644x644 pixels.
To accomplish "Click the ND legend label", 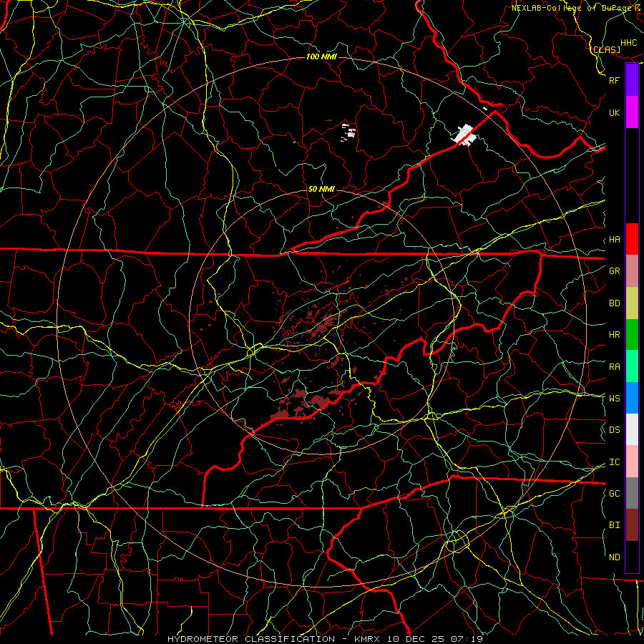I will 614,557.
